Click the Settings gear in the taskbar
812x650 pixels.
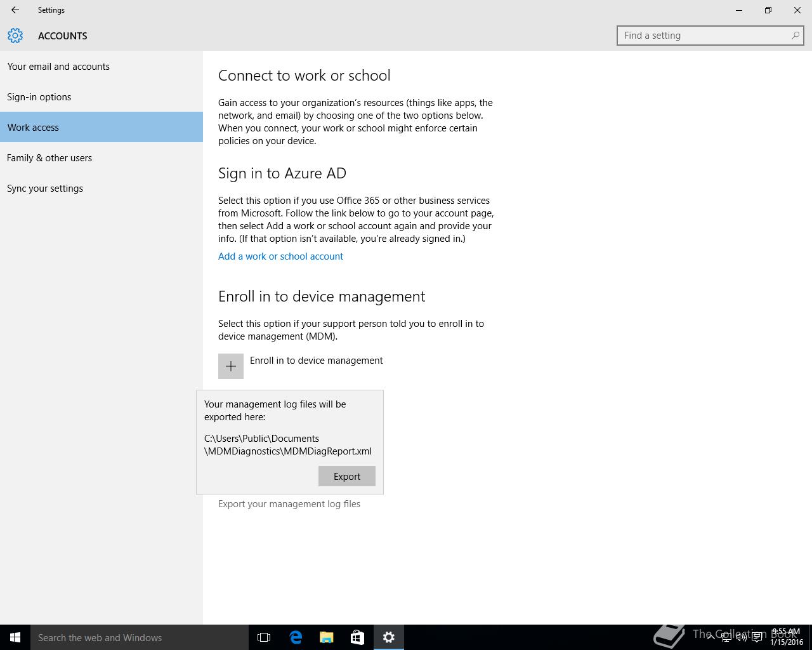[x=389, y=637]
